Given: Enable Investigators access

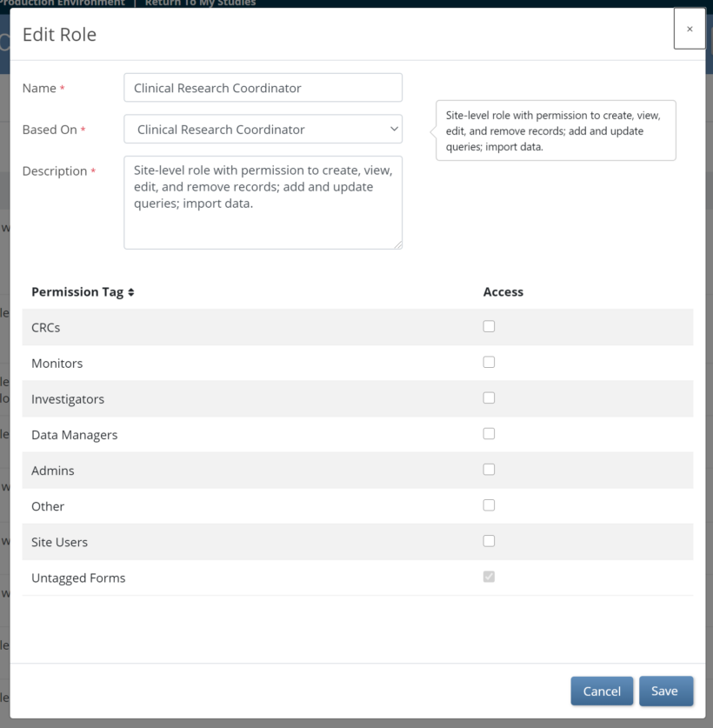Looking at the screenshot, I should [x=489, y=397].
